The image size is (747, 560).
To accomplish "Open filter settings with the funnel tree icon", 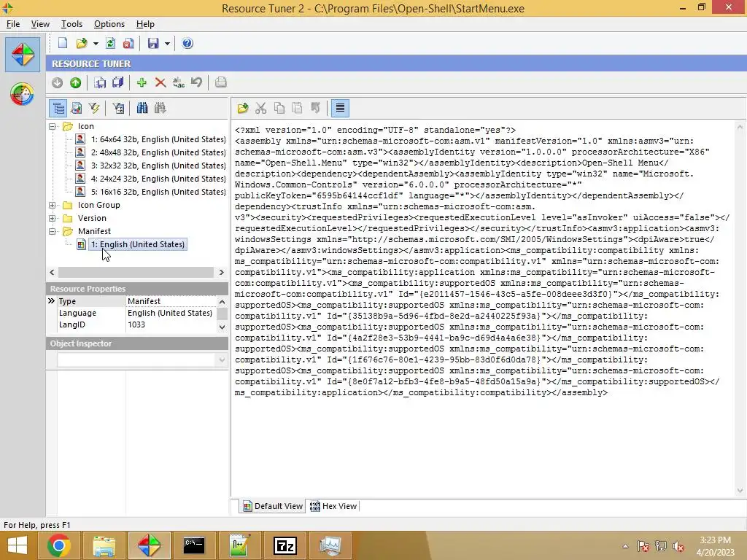I will pos(118,108).
